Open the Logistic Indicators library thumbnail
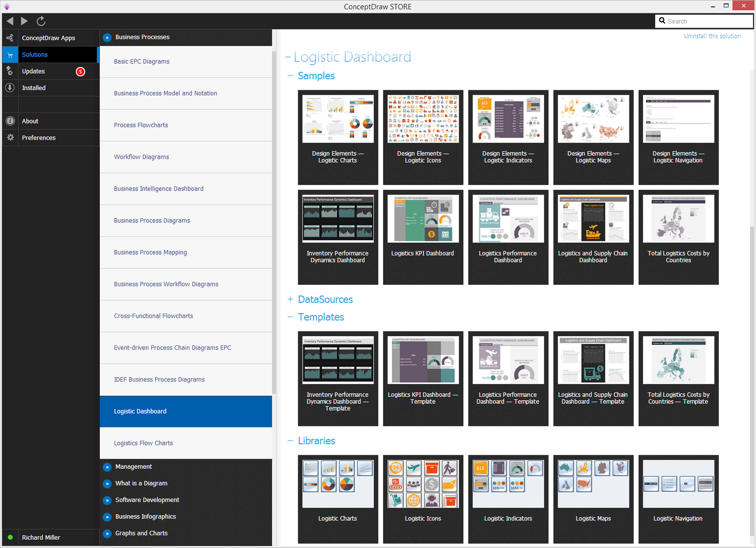The height and width of the screenshot is (548, 756). click(508, 499)
